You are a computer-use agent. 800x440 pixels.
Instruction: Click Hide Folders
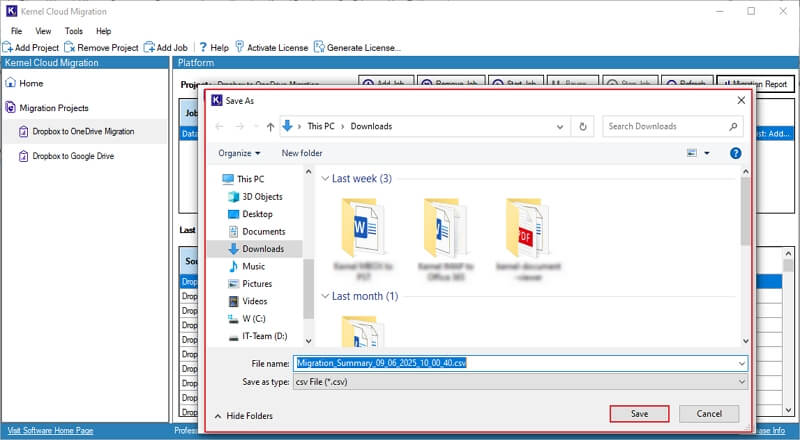243,416
